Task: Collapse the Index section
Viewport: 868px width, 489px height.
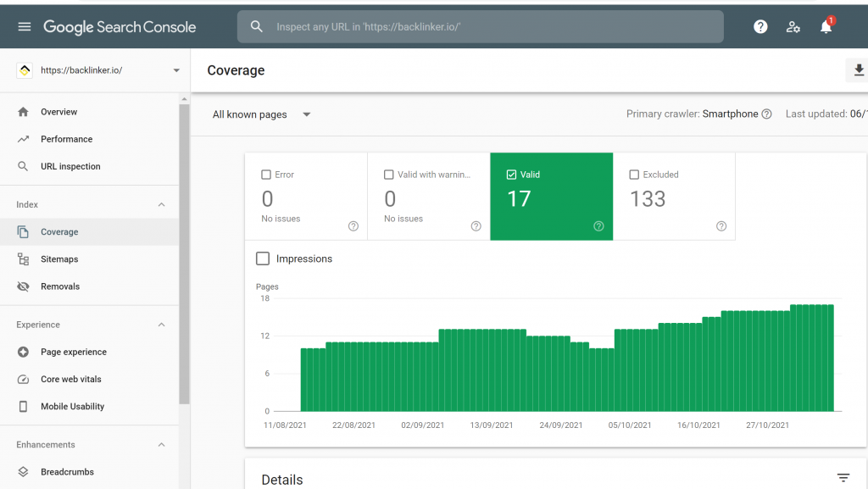Action: 161,205
